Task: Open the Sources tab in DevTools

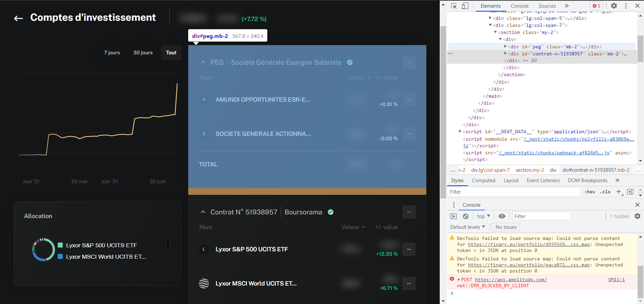Action: pyautogui.click(x=547, y=6)
